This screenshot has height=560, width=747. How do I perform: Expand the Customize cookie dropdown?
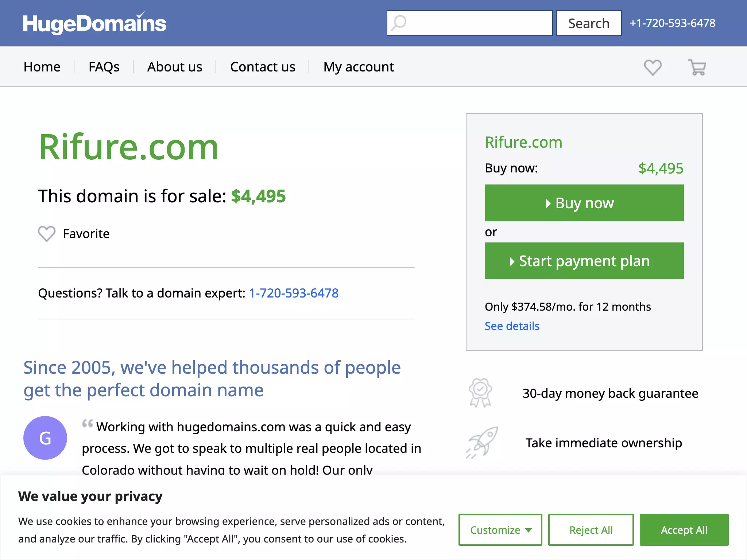(x=500, y=530)
